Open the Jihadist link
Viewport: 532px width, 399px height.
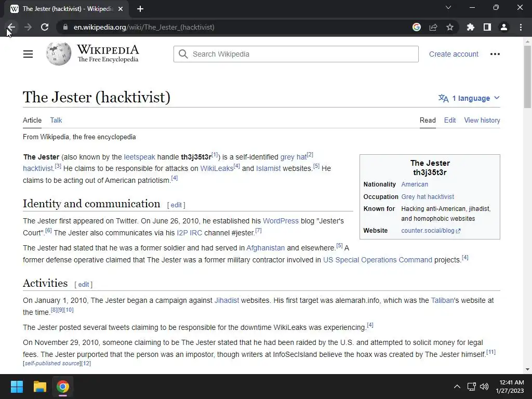(227, 300)
